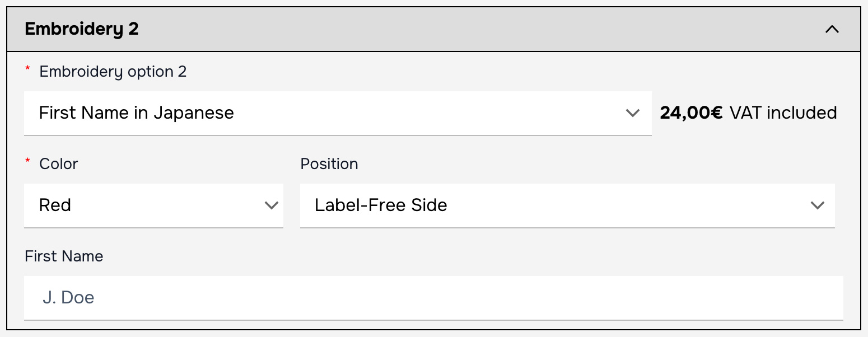Open the Position dropdown
This screenshot has width=868, height=337.
[567, 205]
